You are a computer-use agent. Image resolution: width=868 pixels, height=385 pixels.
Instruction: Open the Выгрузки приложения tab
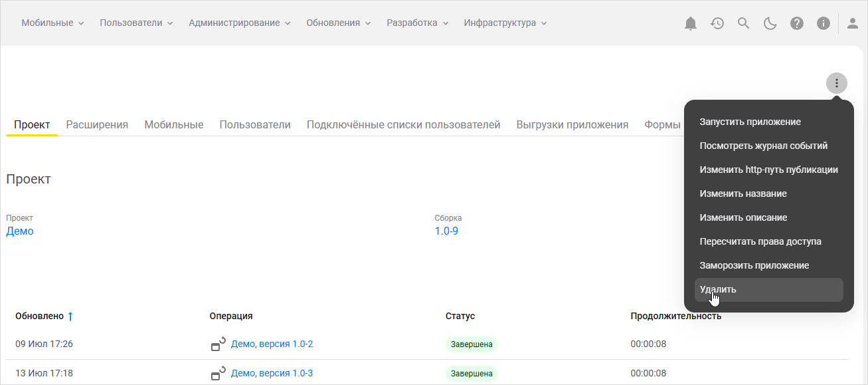click(x=572, y=124)
